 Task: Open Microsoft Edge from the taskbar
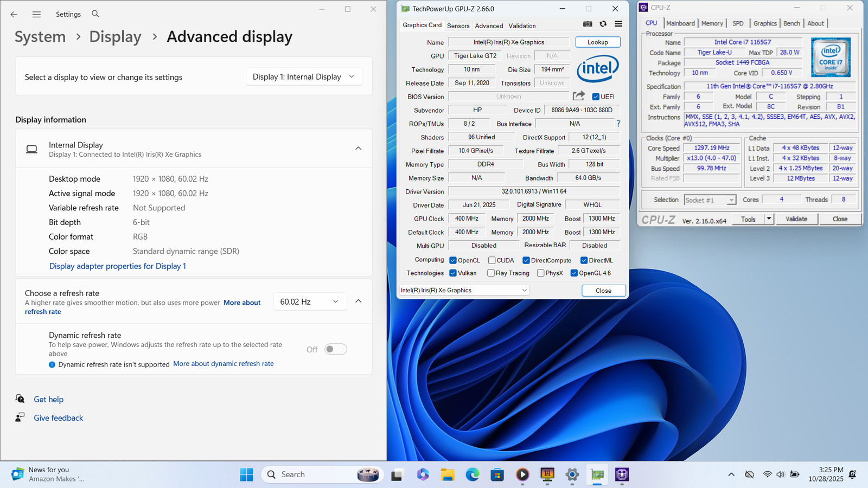pyautogui.click(x=473, y=474)
